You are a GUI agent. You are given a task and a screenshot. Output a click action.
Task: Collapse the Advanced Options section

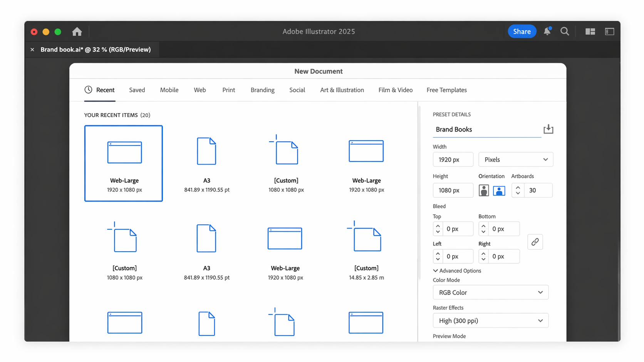[457, 271]
